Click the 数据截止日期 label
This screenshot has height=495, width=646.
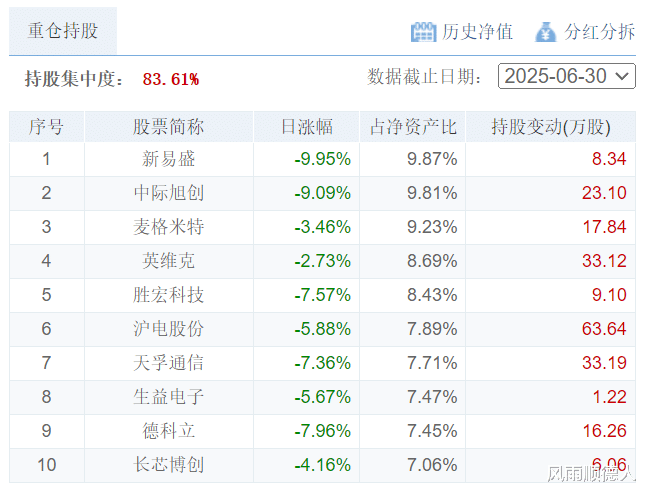[x=424, y=77]
